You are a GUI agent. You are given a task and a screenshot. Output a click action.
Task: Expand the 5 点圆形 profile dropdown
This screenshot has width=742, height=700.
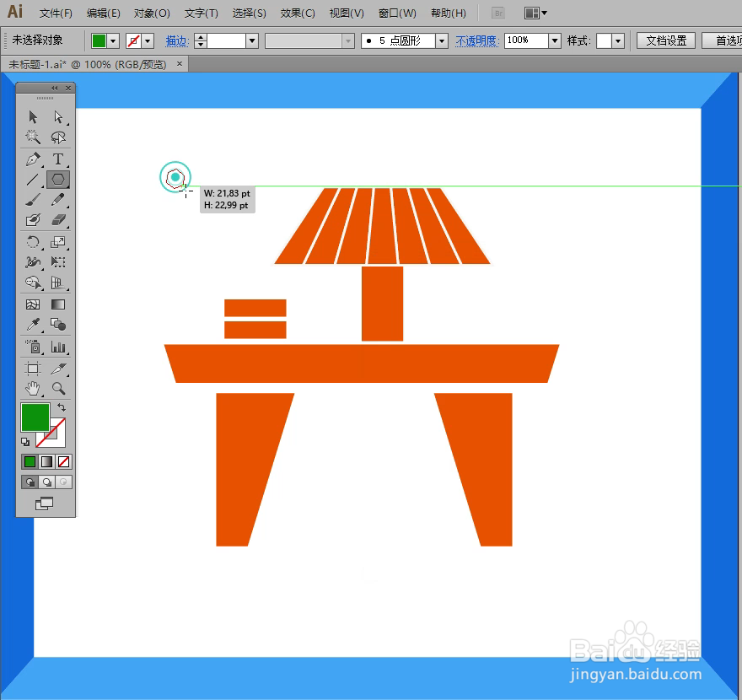pos(443,40)
